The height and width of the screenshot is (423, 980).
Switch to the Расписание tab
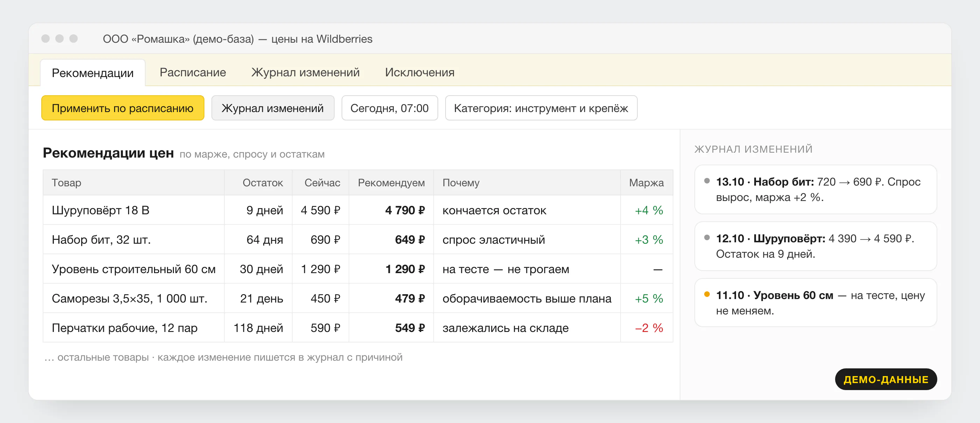click(192, 72)
